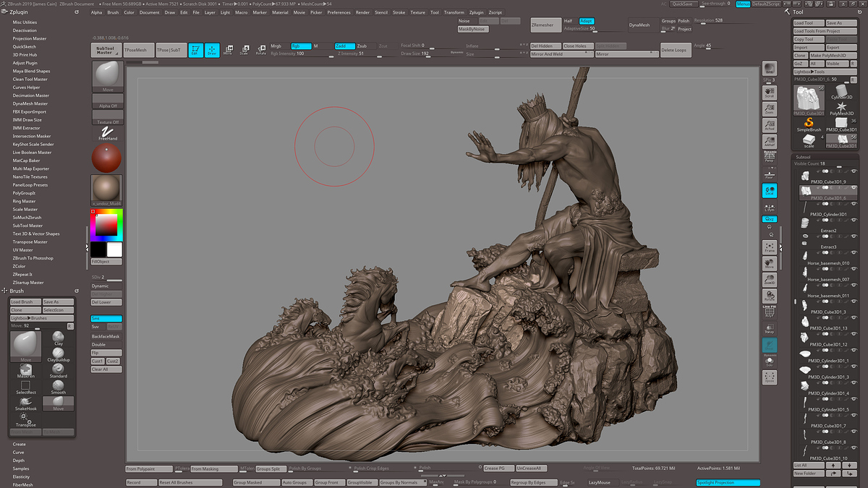Select the Clay brush icon
This screenshot has height=488, width=868.
[59, 339]
